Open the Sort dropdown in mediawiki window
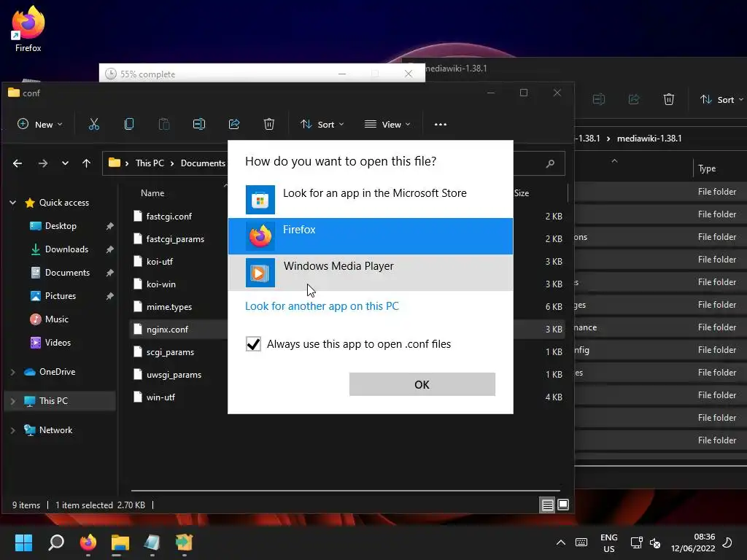Viewport: 747px width, 560px height. [x=721, y=99]
